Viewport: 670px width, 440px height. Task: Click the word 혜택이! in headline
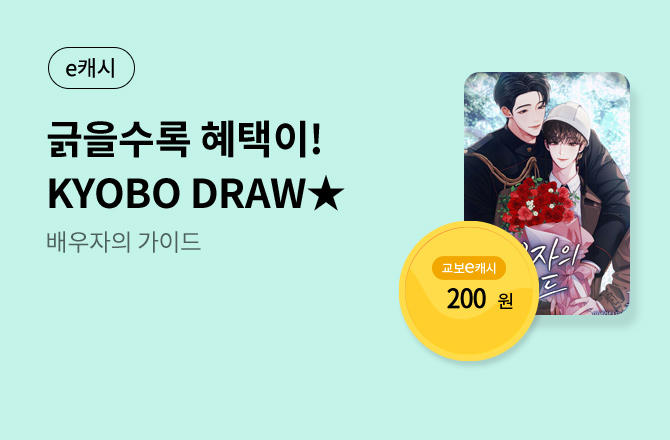tap(261, 139)
